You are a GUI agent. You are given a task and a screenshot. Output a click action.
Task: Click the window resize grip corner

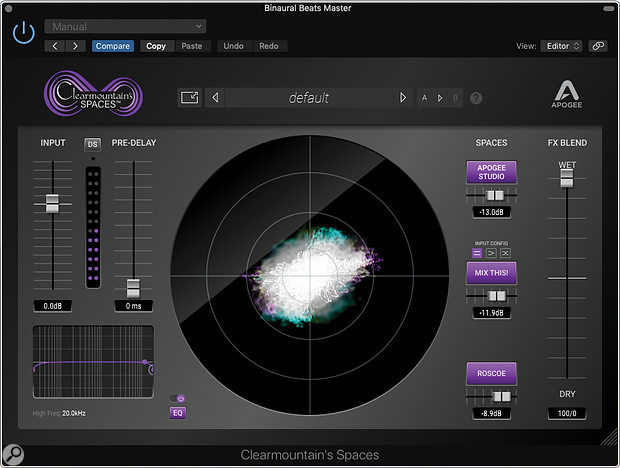pyautogui.click(x=609, y=437)
